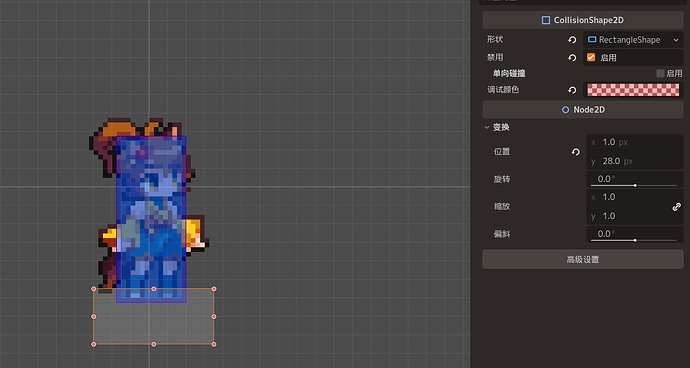Click the 位置 property label
Image resolution: width=690 pixels, height=368 pixels.
point(502,152)
